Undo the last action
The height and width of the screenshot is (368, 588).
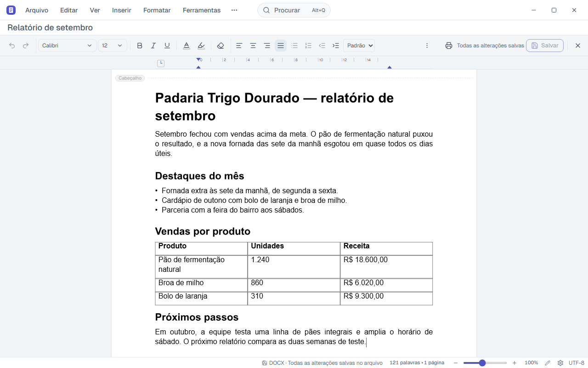tap(12, 46)
